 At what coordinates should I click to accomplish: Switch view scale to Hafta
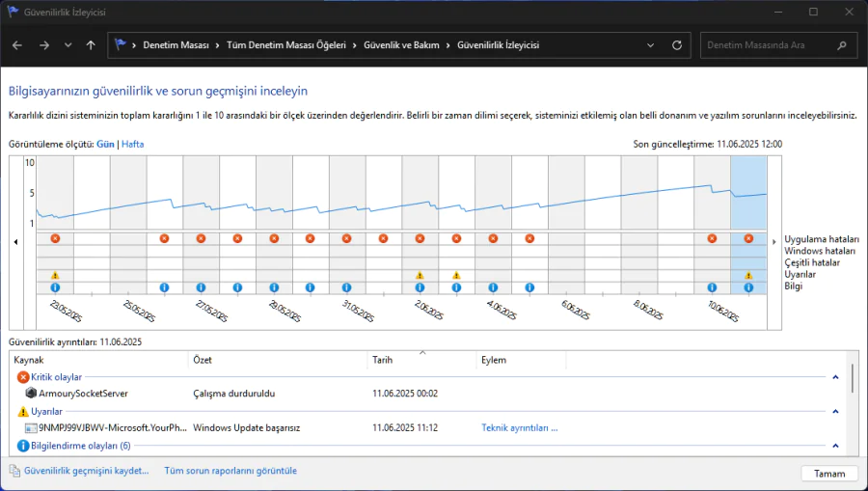(133, 144)
